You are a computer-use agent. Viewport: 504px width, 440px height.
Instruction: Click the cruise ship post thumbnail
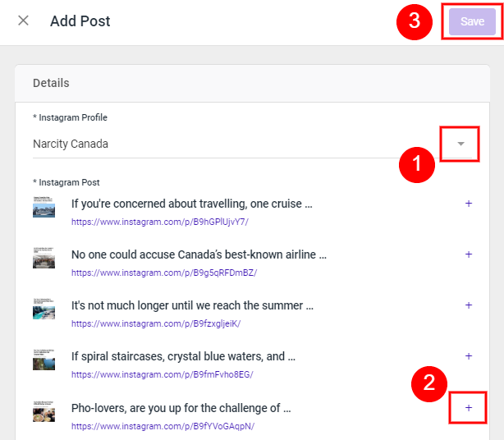pyautogui.click(x=44, y=207)
